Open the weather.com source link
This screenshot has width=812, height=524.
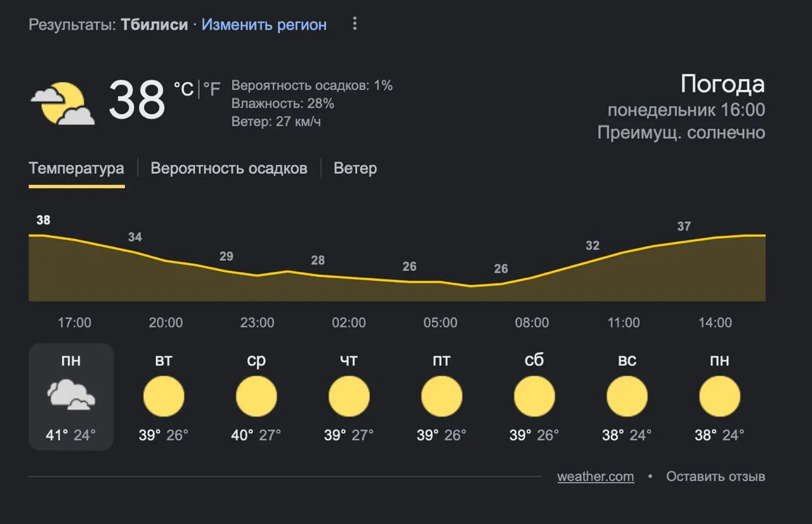tap(596, 476)
